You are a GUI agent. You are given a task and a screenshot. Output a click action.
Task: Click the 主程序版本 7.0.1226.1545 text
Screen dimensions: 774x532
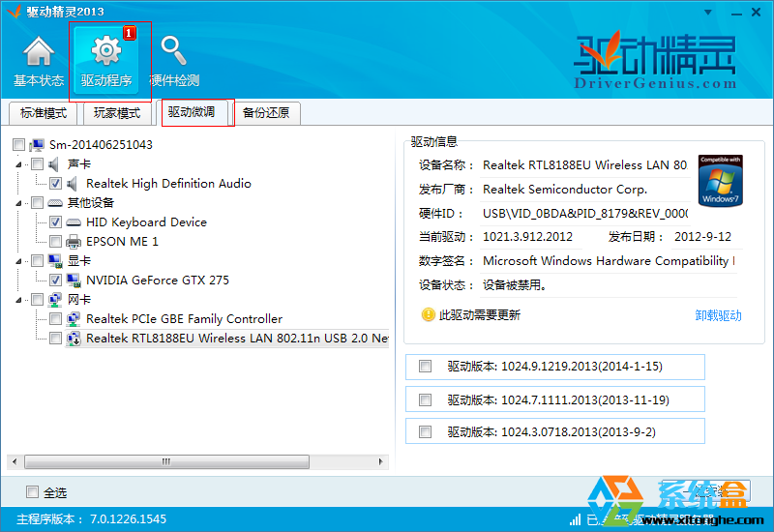(x=91, y=519)
